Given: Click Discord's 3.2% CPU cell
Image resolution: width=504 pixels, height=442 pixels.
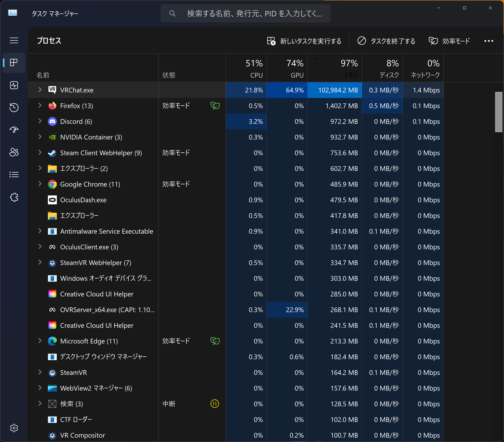Looking at the screenshot, I should [246, 121].
